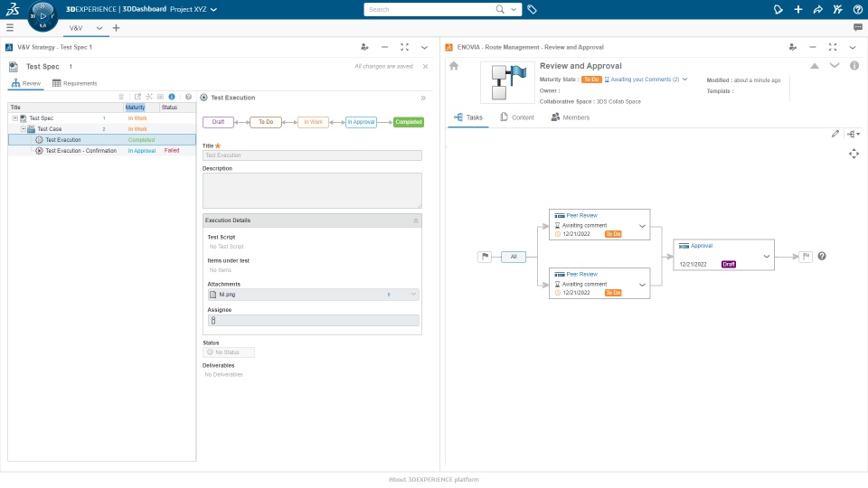This screenshot has width=868, height=488.
Task: Click the up triangle in Review and Approval header
Action: click(x=815, y=66)
